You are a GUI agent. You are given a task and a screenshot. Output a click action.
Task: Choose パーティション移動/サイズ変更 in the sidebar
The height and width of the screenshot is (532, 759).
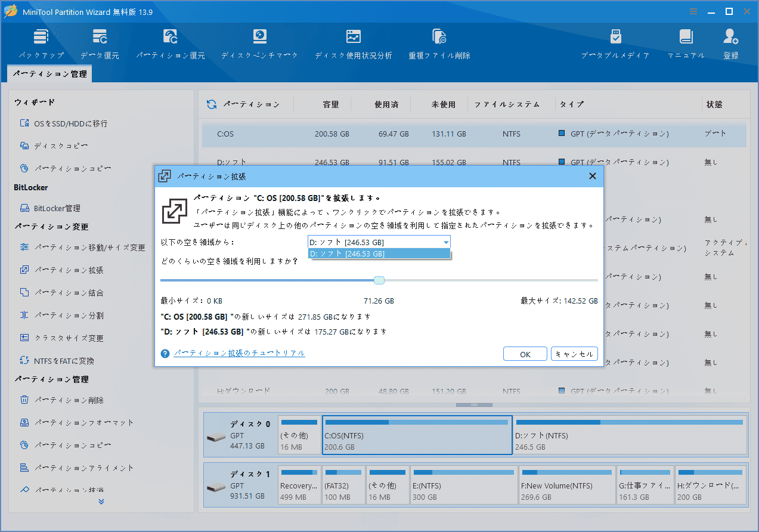pyautogui.click(x=82, y=248)
